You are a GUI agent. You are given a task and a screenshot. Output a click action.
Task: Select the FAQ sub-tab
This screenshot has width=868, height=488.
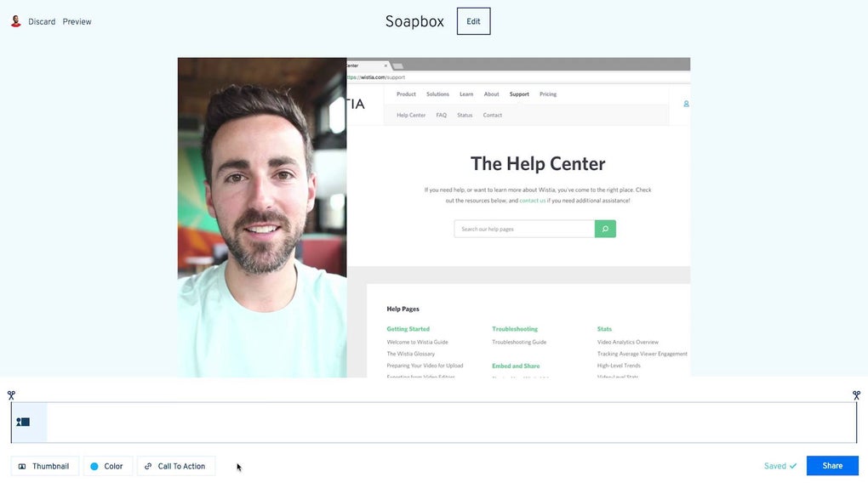tap(441, 115)
